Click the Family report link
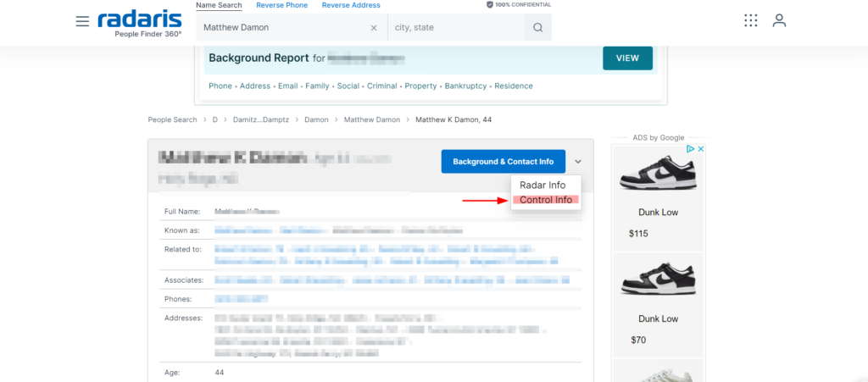 click(x=317, y=86)
